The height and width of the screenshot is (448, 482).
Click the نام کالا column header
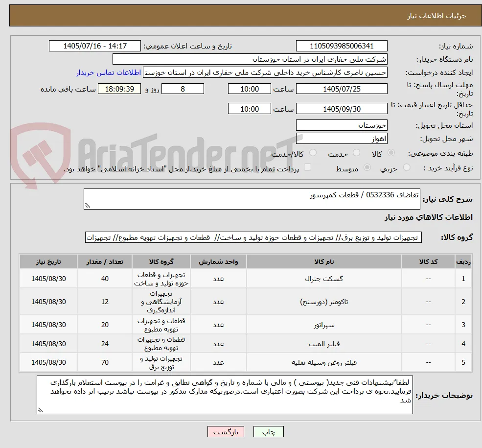(x=324, y=261)
